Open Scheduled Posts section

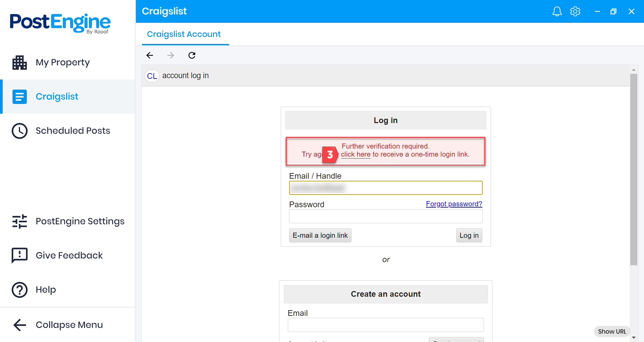(67, 131)
